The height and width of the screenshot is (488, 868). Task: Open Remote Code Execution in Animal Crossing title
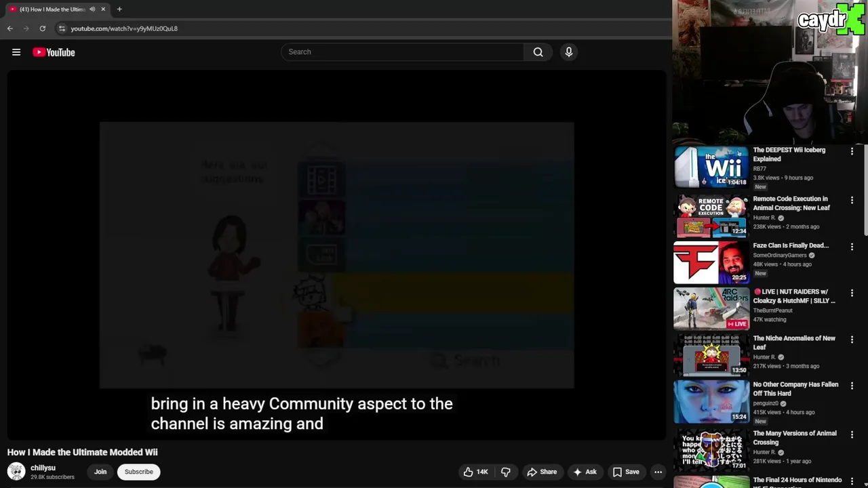pos(791,203)
